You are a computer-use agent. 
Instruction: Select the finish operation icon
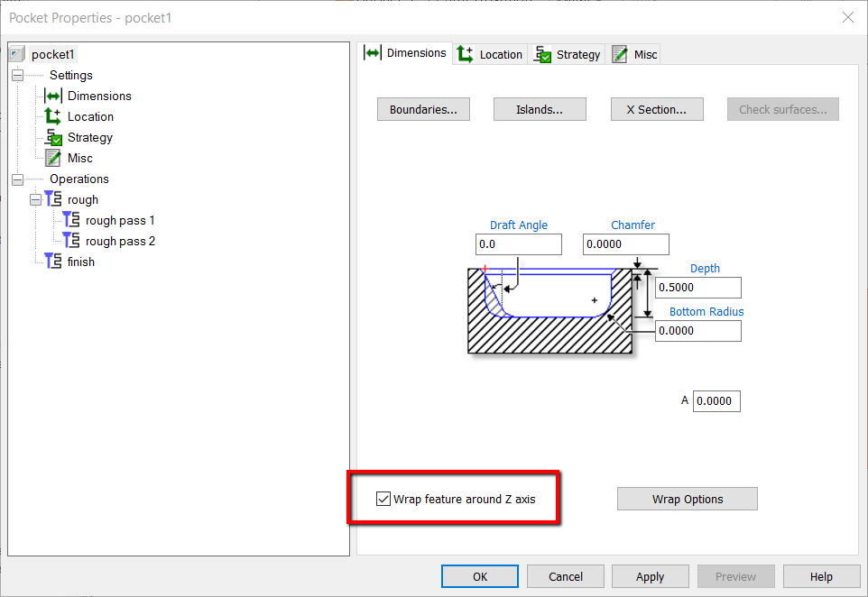pos(52,262)
